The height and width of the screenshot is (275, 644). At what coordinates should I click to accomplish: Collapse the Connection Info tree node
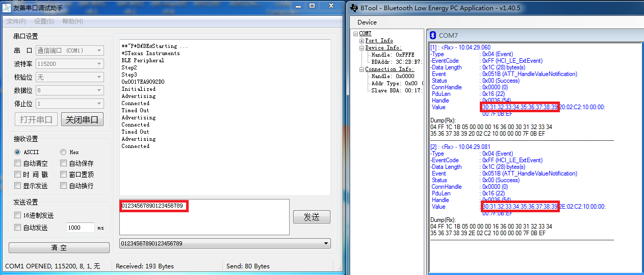click(362, 69)
